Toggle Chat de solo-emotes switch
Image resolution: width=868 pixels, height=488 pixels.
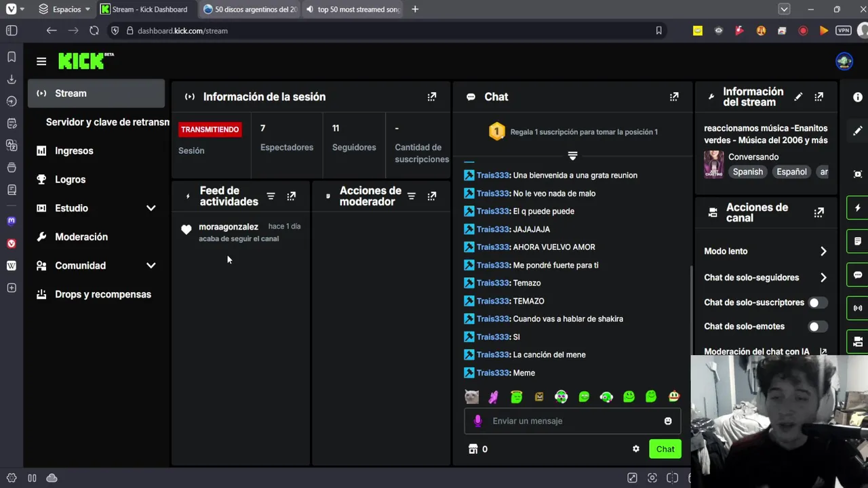click(818, 326)
